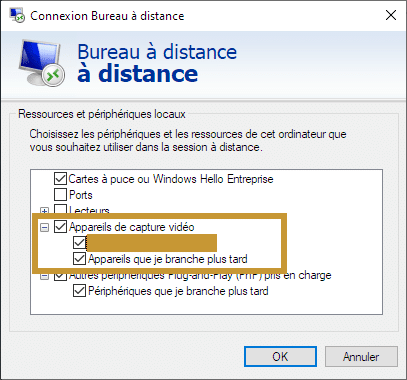The height and width of the screenshot is (380, 407).
Task: Uncheck Appareils que je branche plus tard
Action: [79, 259]
